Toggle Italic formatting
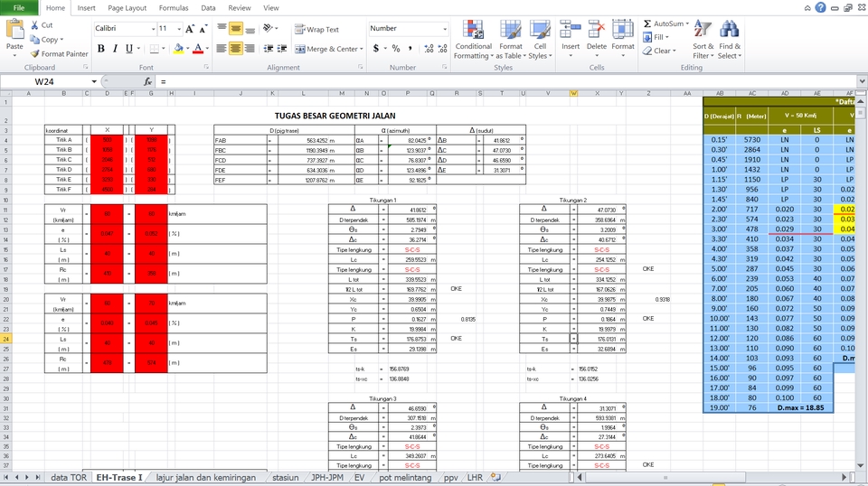868x486 pixels. (x=115, y=49)
